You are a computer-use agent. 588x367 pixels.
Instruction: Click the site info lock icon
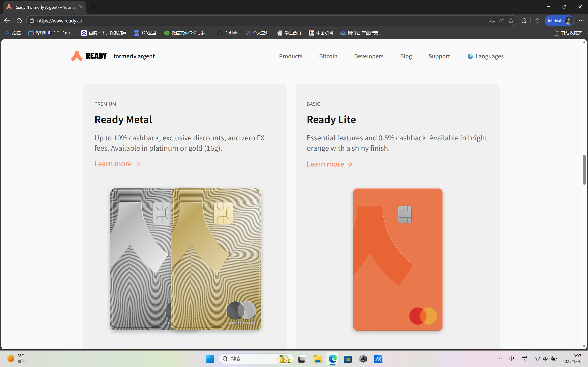point(32,21)
